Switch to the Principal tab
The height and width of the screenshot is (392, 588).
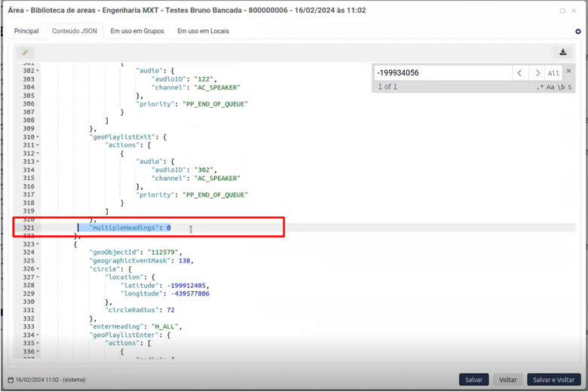[26, 31]
